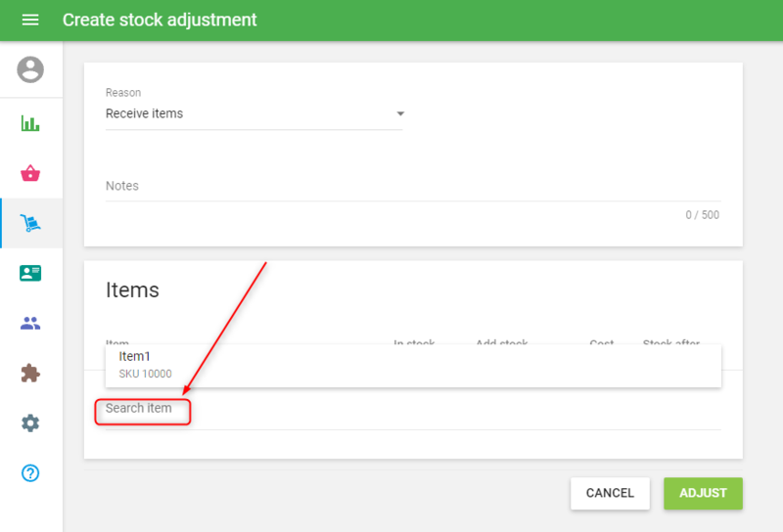
Task: Open the Customers people icon
Action: (30, 323)
